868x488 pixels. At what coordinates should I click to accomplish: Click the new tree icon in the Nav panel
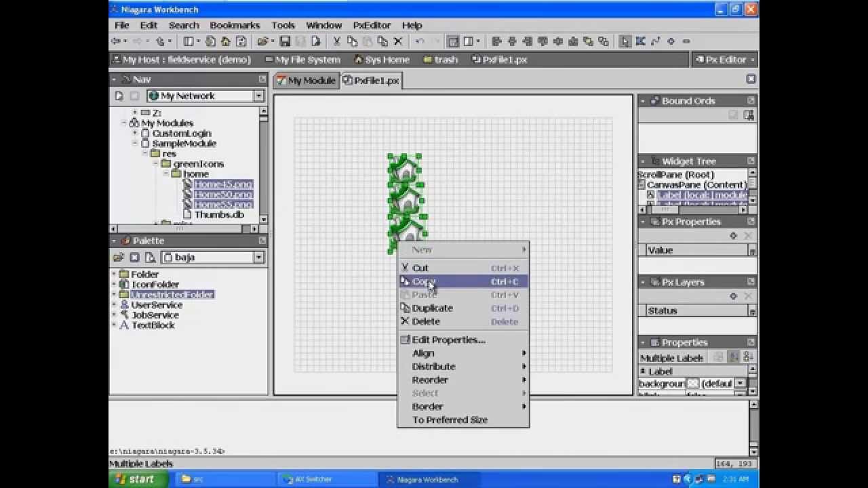(119, 96)
